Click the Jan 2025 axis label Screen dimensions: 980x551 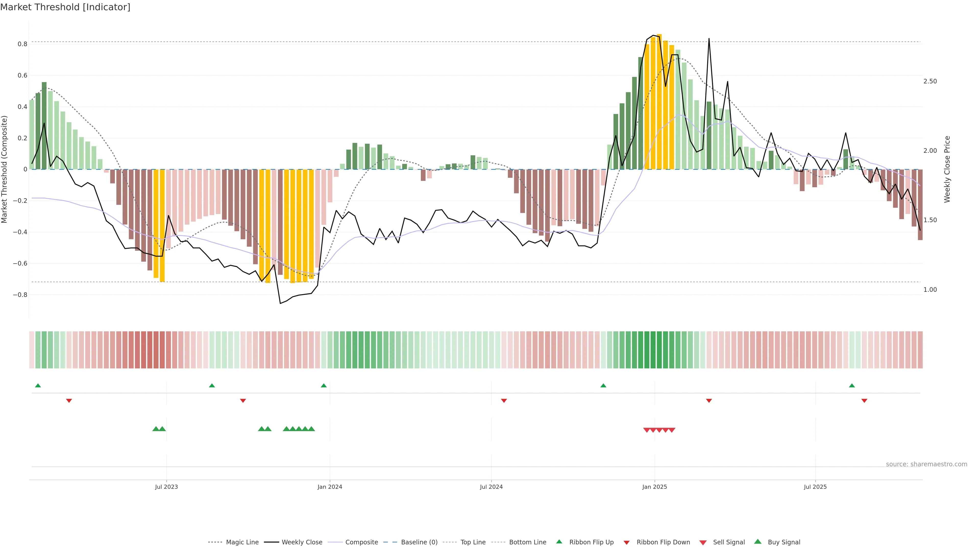click(x=654, y=487)
